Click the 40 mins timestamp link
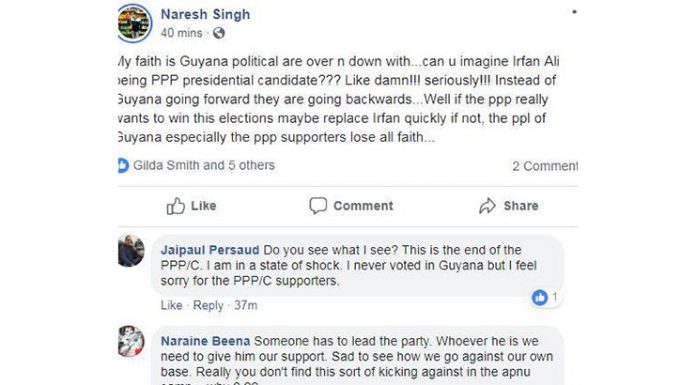696x385 pixels. 182,33
